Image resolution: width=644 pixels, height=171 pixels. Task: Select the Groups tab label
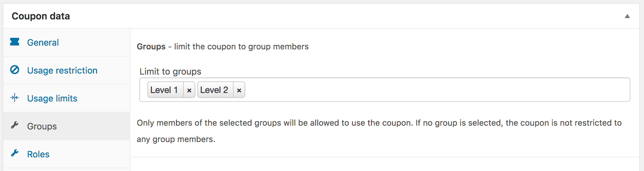(42, 126)
